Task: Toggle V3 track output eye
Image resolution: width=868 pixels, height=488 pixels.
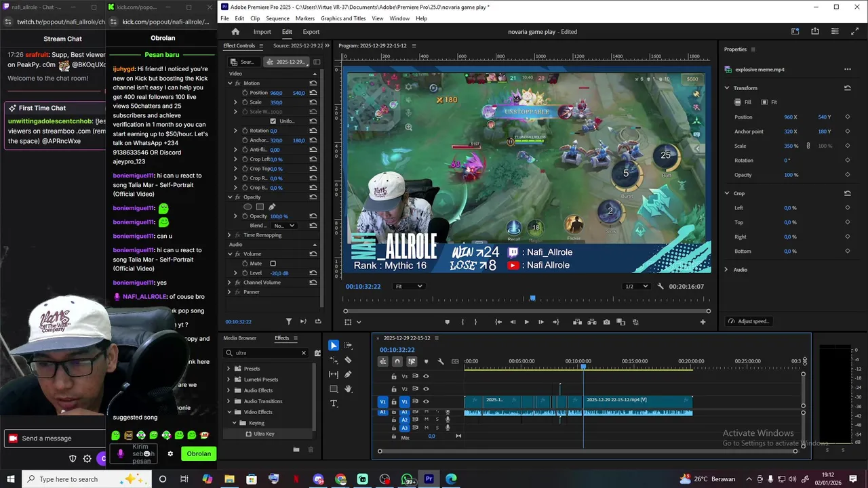Action: [426, 376]
